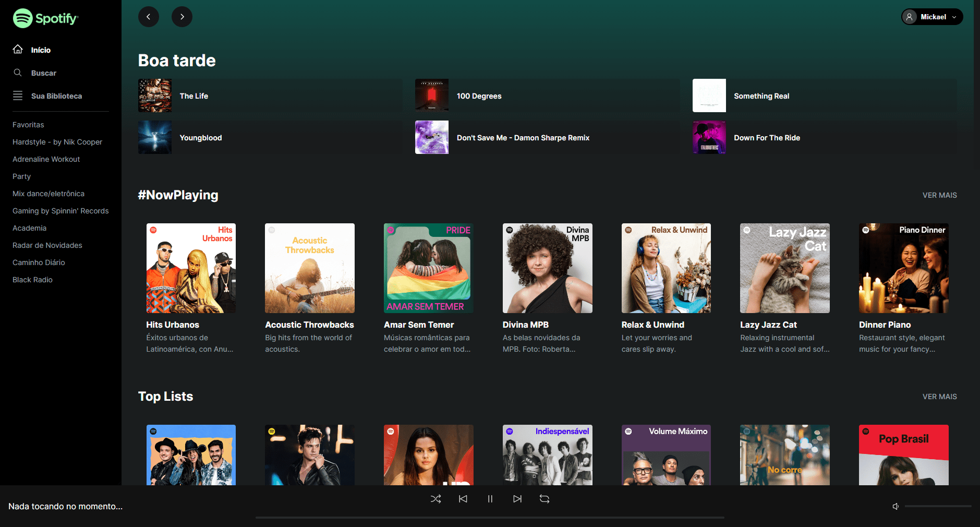The width and height of the screenshot is (980, 527).
Task: Open the Lazy Jazz Cat playlist cover
Action: coord(784,268)
